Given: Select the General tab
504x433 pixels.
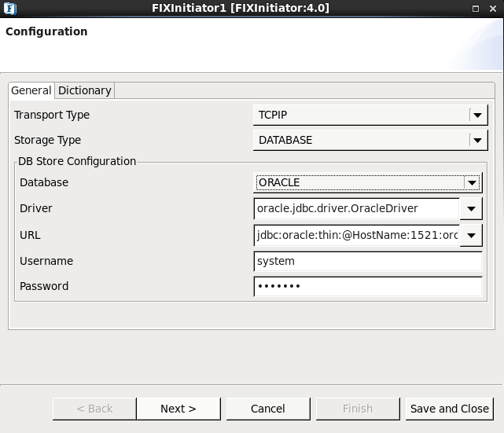Looking at the screenshot, I should 31,90.
